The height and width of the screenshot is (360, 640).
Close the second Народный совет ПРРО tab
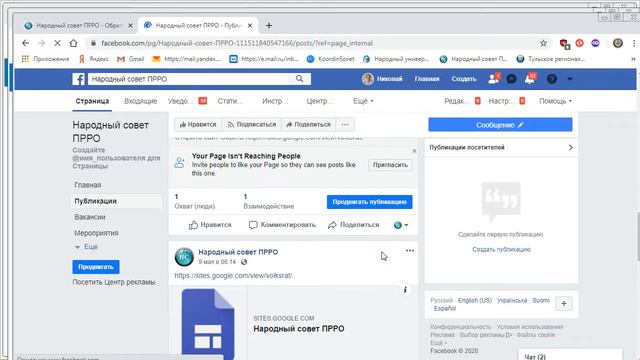pyautogui.click(x=250, y=25)
